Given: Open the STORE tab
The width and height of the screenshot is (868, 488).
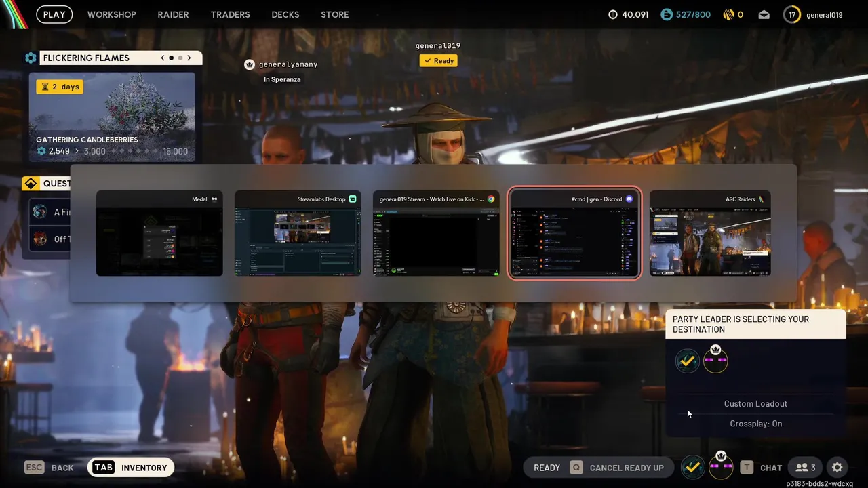Looking at the screenshot, I should point(334,14).
